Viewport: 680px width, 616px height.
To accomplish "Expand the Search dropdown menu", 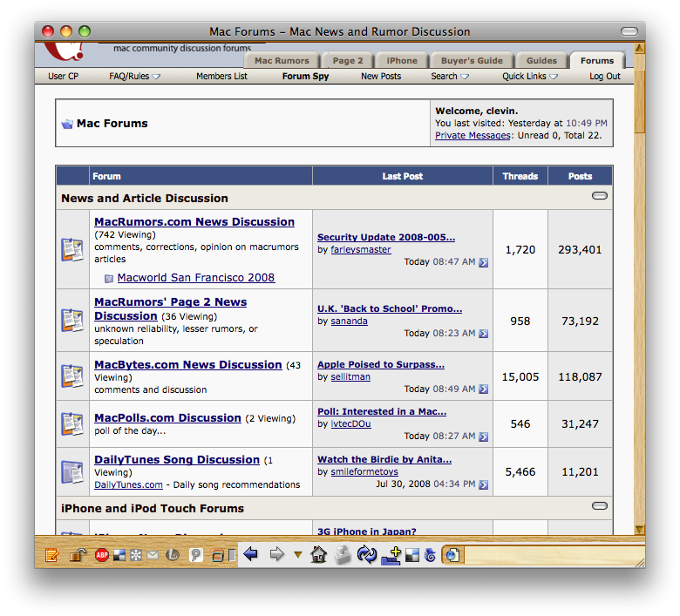I will (x=450, y=77).
